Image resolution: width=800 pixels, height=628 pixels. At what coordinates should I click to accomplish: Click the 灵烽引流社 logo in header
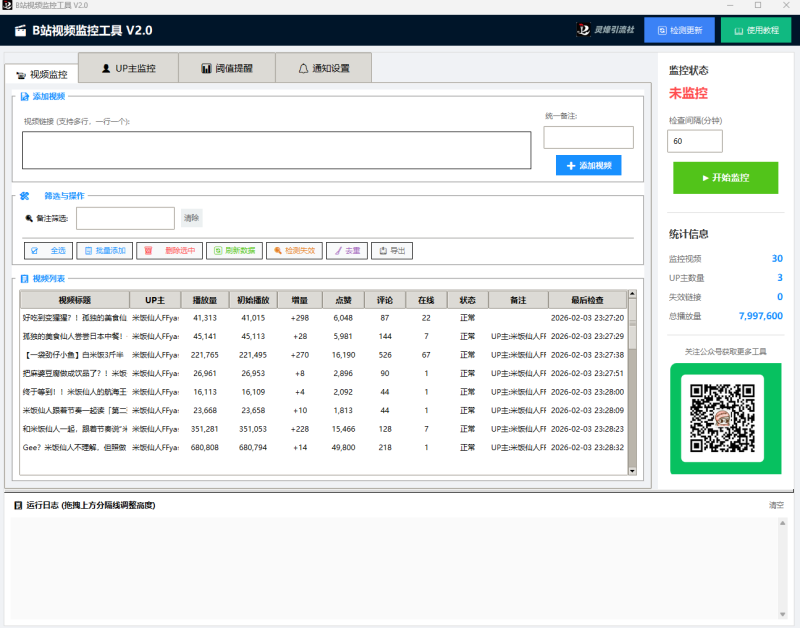coord(604,30)
